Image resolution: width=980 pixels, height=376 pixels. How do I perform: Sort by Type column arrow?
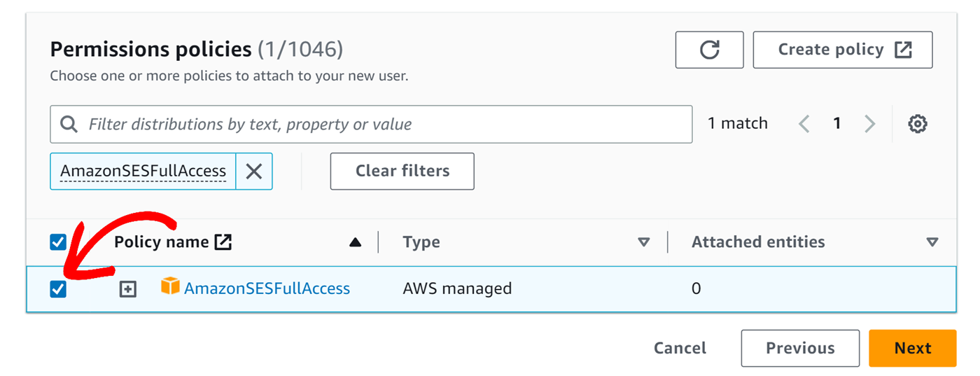pos(644,242)
